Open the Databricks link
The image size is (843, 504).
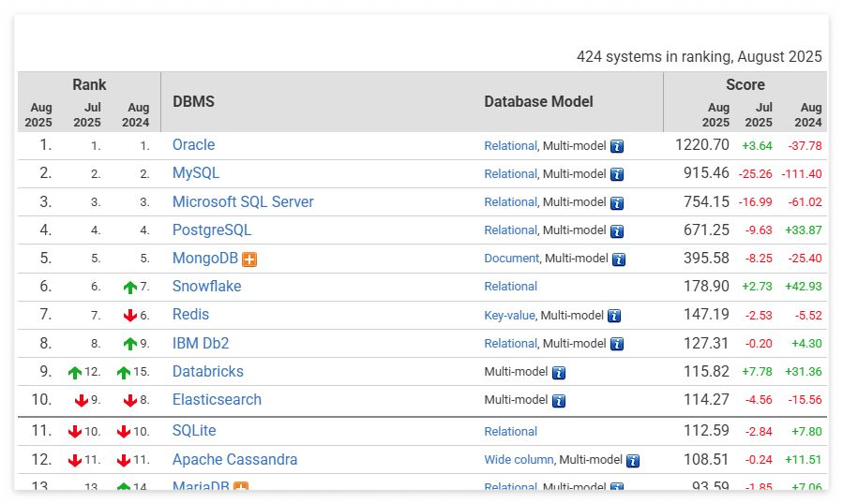(x=208, y=371)
